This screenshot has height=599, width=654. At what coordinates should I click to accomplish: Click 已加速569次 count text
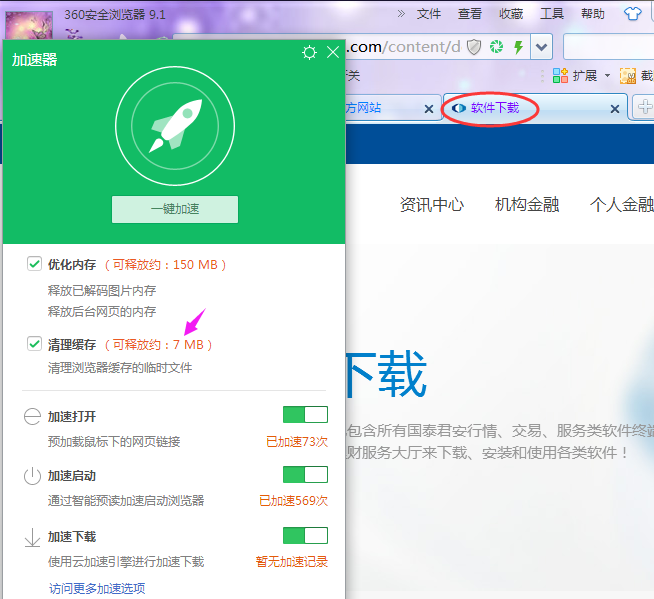293,501
